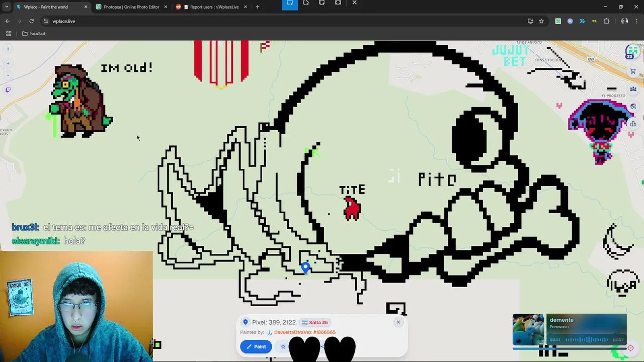This screenshot has width=644, height=362.
Task: Open the Chrome profile avatar
Action: click(624, 21)
